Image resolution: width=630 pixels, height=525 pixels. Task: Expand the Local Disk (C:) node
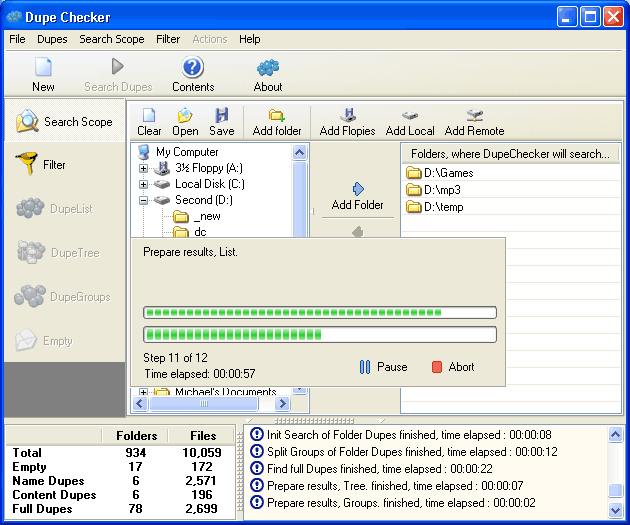[x=143, y=184]
